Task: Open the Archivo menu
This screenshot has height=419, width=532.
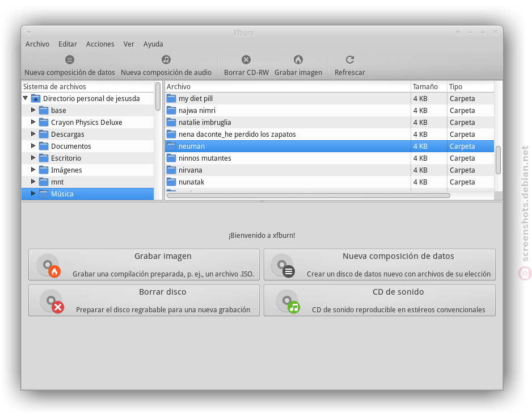Action: pyautogui.click(x=37, y=44)
